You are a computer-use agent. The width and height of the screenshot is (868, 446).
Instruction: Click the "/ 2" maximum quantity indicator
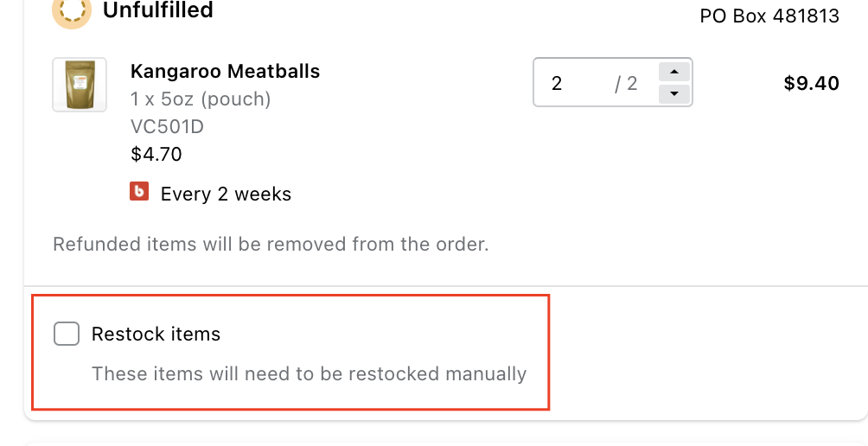tap(626, 83)
